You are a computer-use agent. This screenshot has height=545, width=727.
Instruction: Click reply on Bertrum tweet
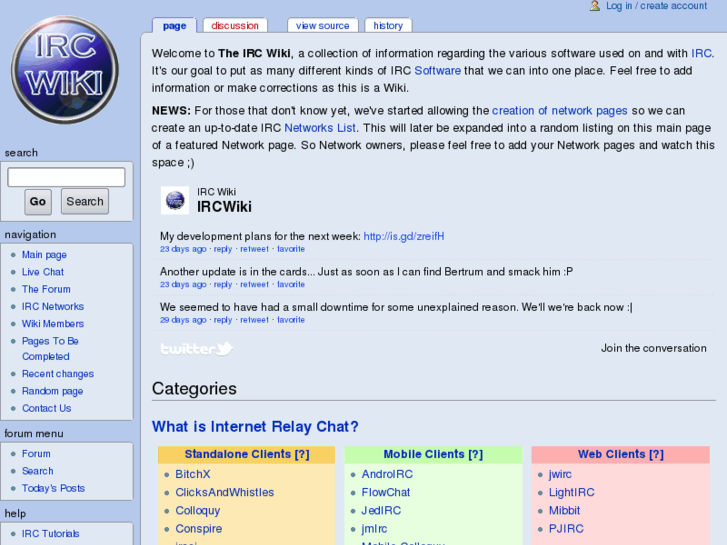223,284
